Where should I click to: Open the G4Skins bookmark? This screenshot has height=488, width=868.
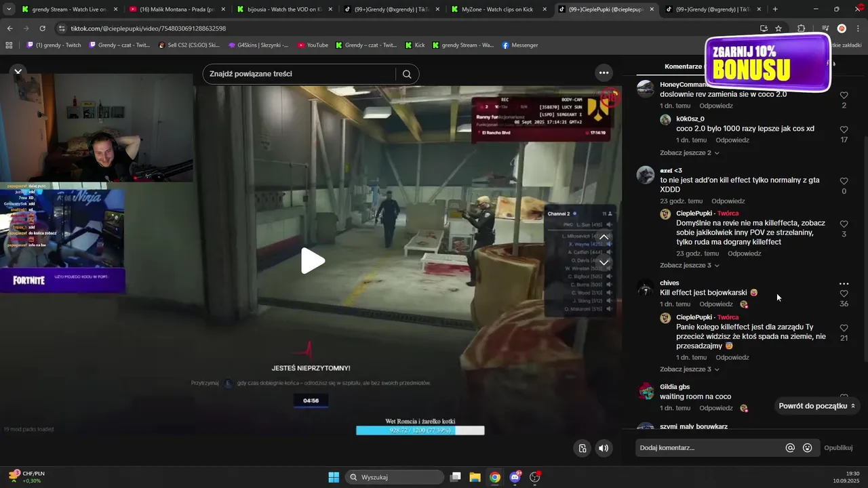tap(258, 45)
